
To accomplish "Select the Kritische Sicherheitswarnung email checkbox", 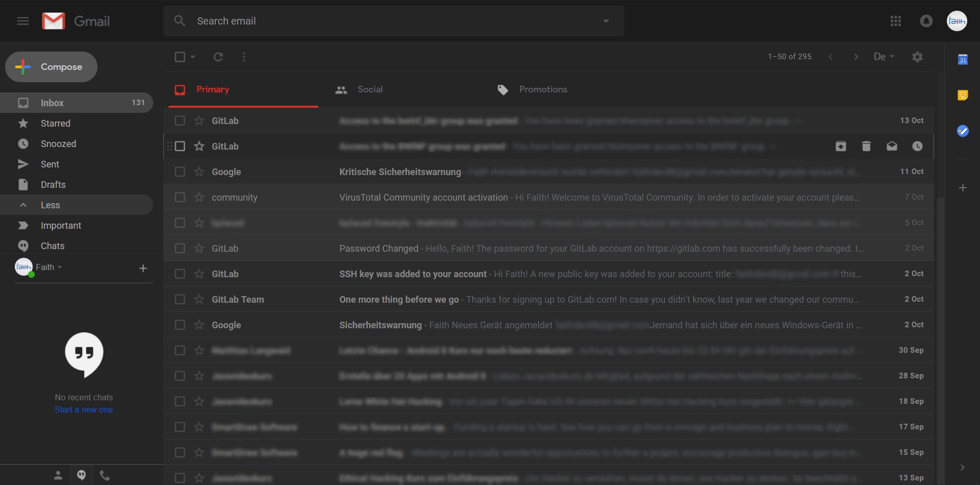I will (x=180, y=172).
